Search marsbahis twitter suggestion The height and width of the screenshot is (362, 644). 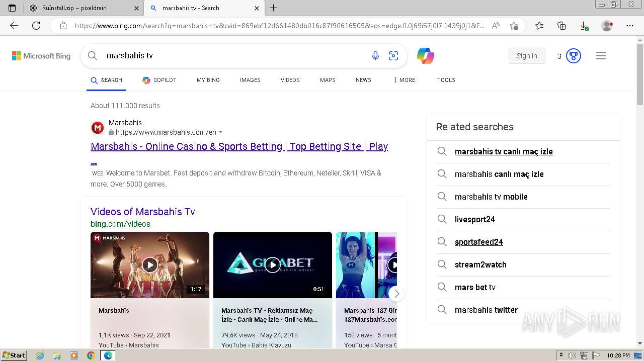point(486,310)
